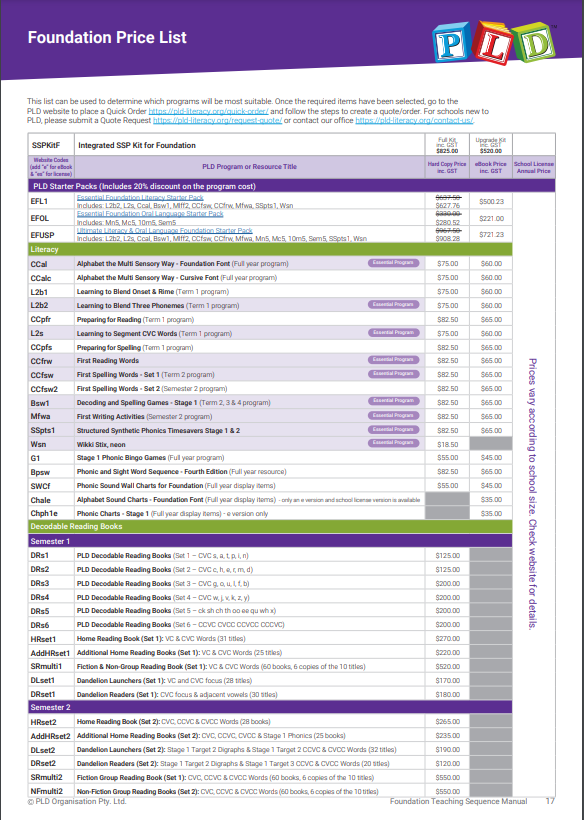Click the $180.00 DRset1 price
This screenshot has height=820, width=584.
tap(447, 694)
